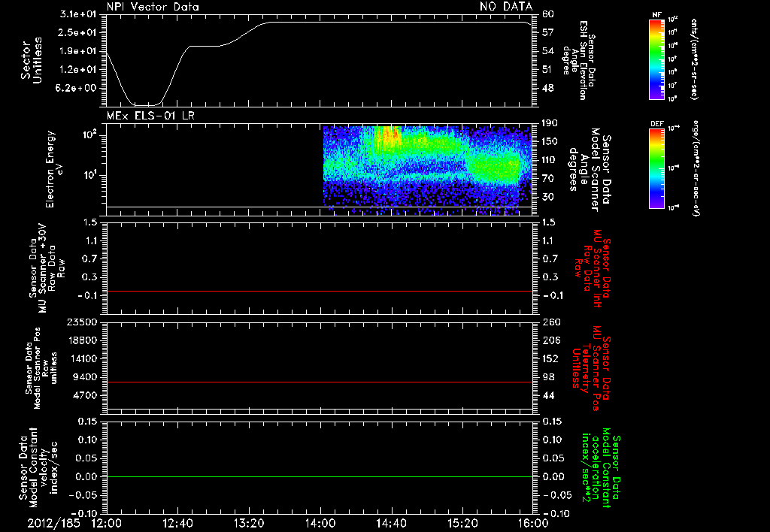The height and width of the screenshot is (532, 770).
Task: Click the 18800 scanner position tick value
Action: click(x=81, y=340)
